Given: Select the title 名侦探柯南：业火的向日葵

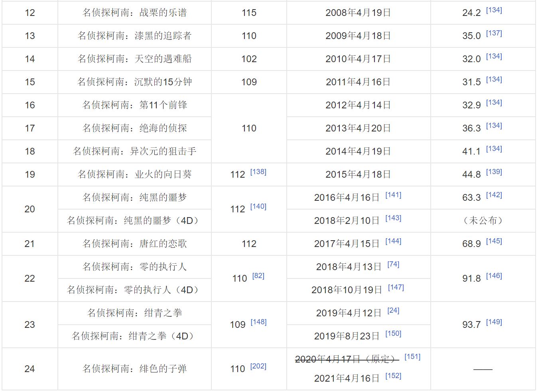Looking at the screenshot, I should [x=134, y=174].
